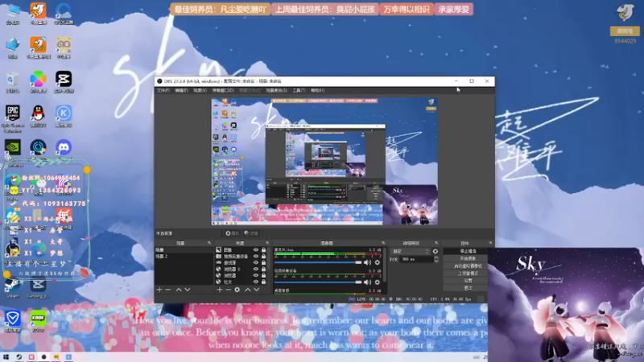Add a new source with the plus icon
The width and height of the screenshot is (644, 362).
[x=219, y=290]
